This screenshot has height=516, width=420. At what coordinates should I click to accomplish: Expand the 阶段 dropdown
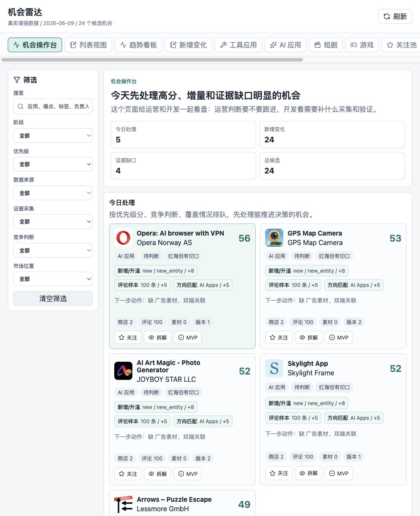point(53,135)
